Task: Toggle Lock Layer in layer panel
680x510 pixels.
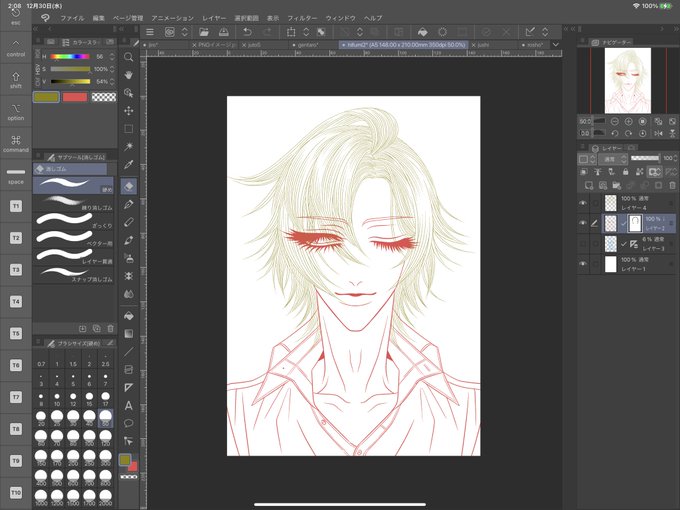Action: coord(625,172)
